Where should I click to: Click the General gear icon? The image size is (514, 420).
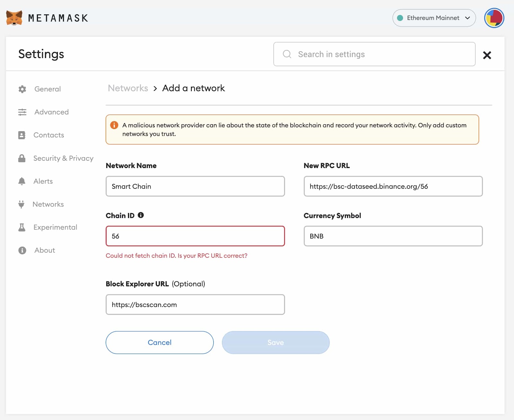pyautogui.click(x=22, y=89)
